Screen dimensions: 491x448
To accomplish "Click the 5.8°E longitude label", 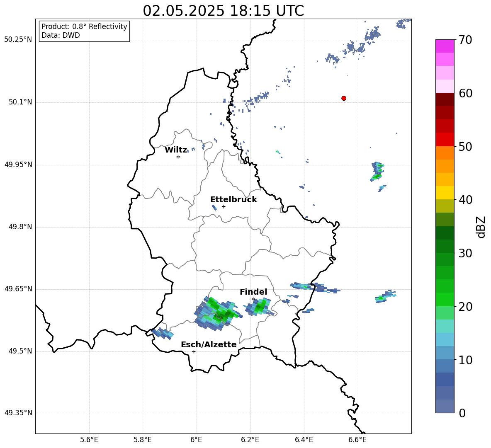I will (143, 440).
